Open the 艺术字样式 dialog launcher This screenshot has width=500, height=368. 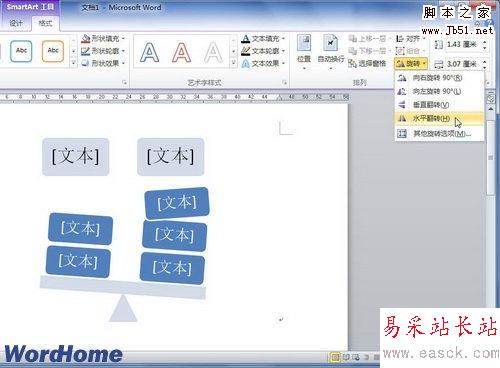point(285,82)
